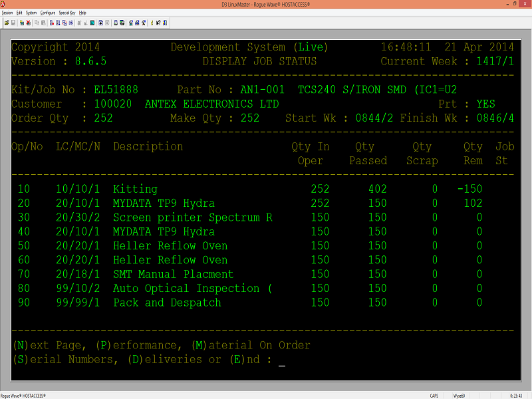Click the (D)eliveries option text
This screenshot has width=532, height=399.
click(164, 360)
